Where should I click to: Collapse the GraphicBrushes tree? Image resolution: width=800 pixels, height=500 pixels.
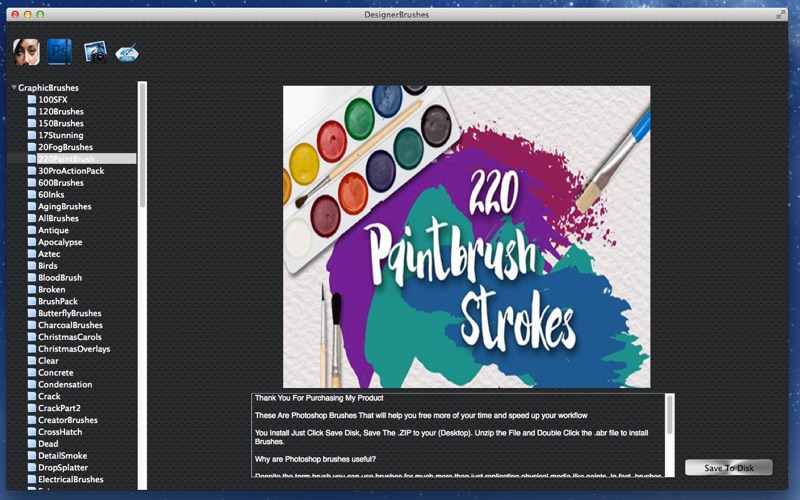click(x=14, y=87)
